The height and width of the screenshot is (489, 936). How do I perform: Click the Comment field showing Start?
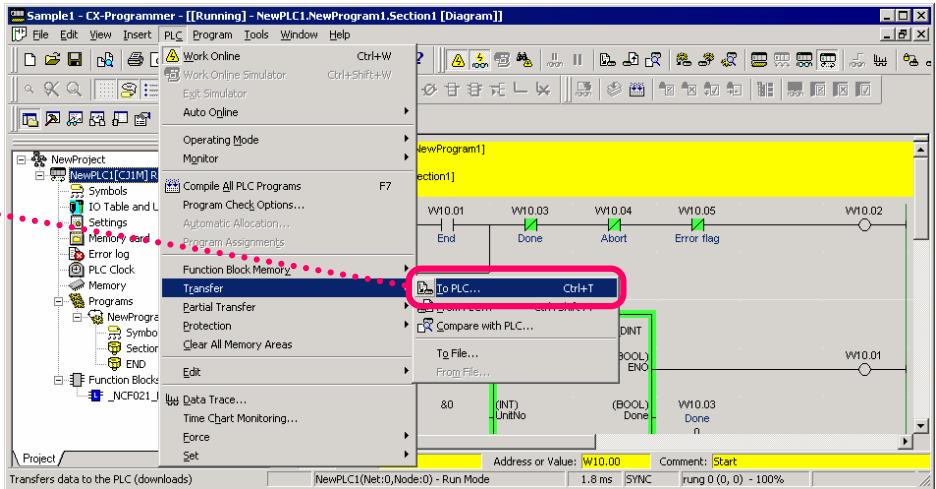(820, 462)
